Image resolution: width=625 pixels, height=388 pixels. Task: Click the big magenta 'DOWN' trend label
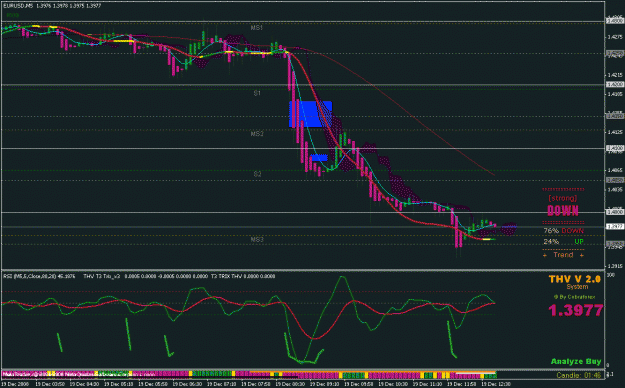click(563, 211)
